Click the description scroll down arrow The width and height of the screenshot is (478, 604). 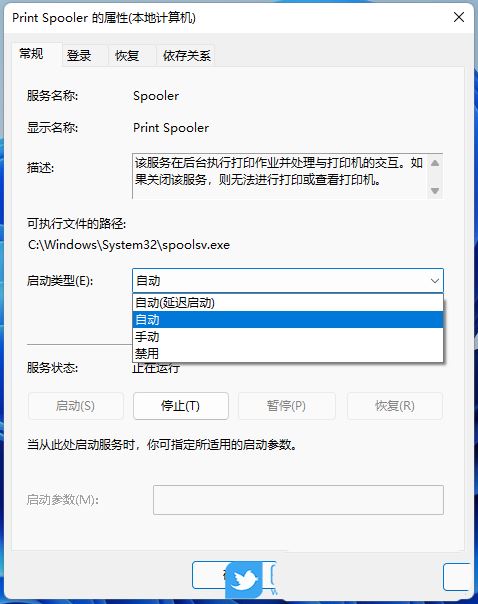pos(435,190)
